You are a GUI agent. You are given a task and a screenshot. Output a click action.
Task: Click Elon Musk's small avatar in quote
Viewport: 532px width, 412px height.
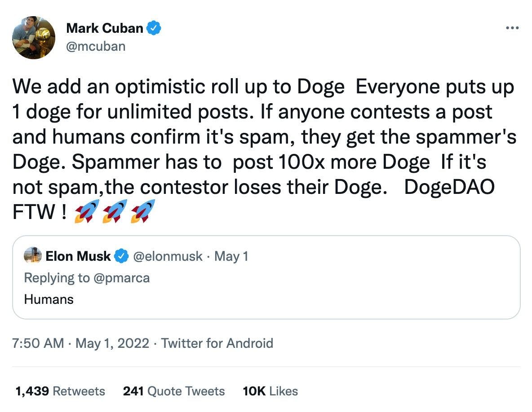[x=33, y=256]
